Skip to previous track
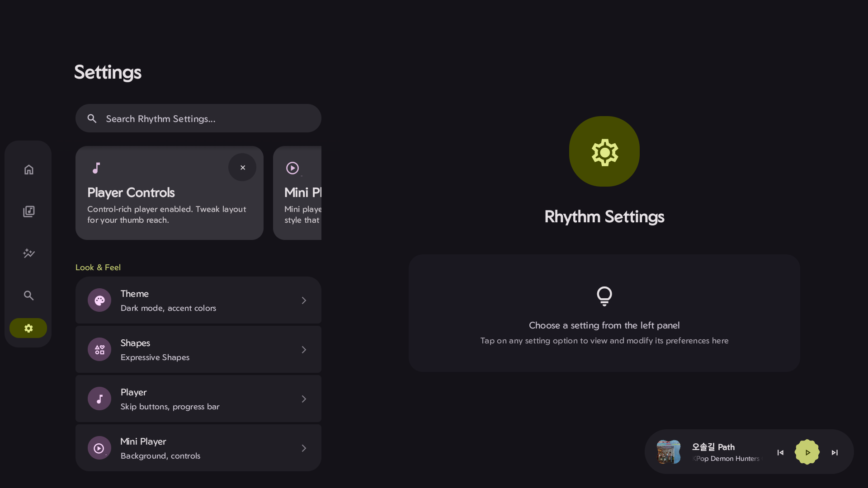Viewport: 868px width, 488px height. click(x=780, y=452)
